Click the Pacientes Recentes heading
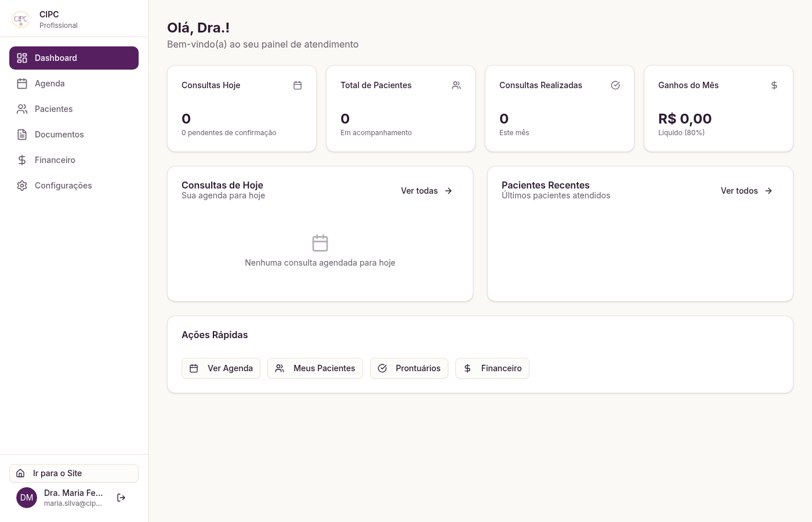Image resolution: width=812 pixels, height=522 pixels. [546, 185]
